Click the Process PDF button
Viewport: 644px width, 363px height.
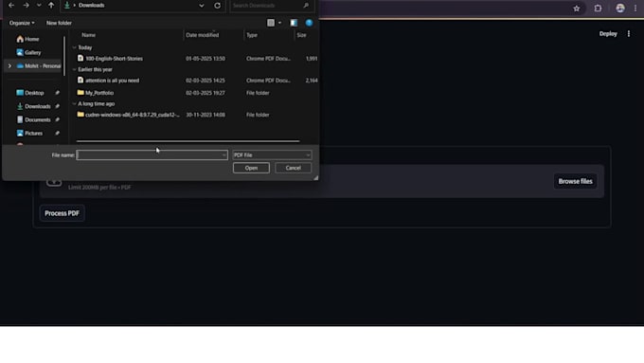[x=62, y=213]
